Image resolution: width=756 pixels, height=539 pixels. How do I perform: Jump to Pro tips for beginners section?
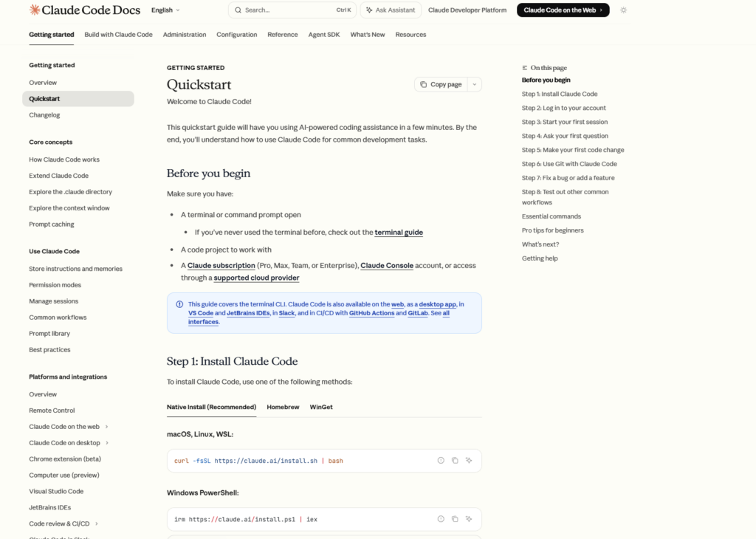pyautogui.click(x=552, y=230)
